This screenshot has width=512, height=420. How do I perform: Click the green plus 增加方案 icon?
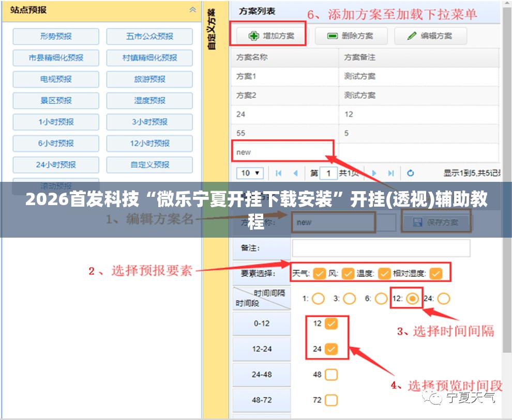[x=253, y=36]
